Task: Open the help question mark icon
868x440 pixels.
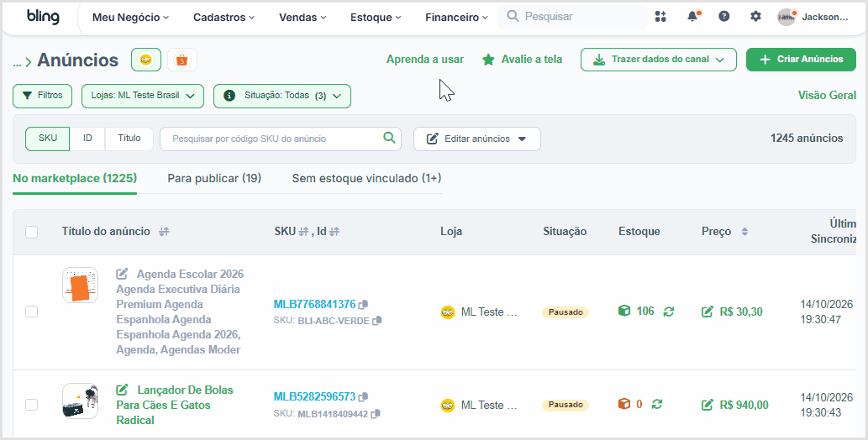Action: [x=724, y=17]
